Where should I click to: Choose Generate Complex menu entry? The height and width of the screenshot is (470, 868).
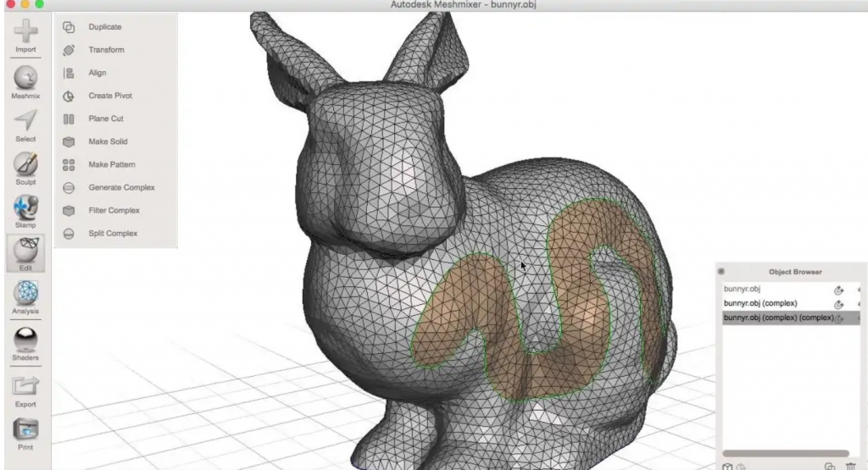[x=122, y=187]
